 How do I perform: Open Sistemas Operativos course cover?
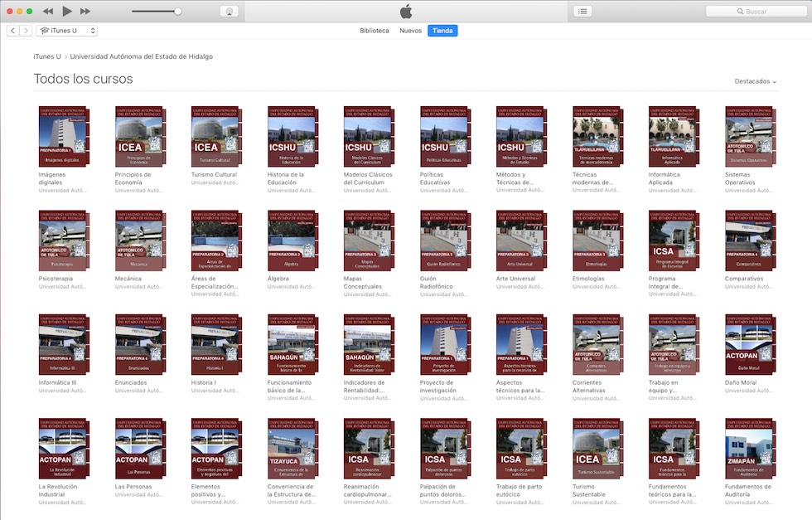pos(750,136)
